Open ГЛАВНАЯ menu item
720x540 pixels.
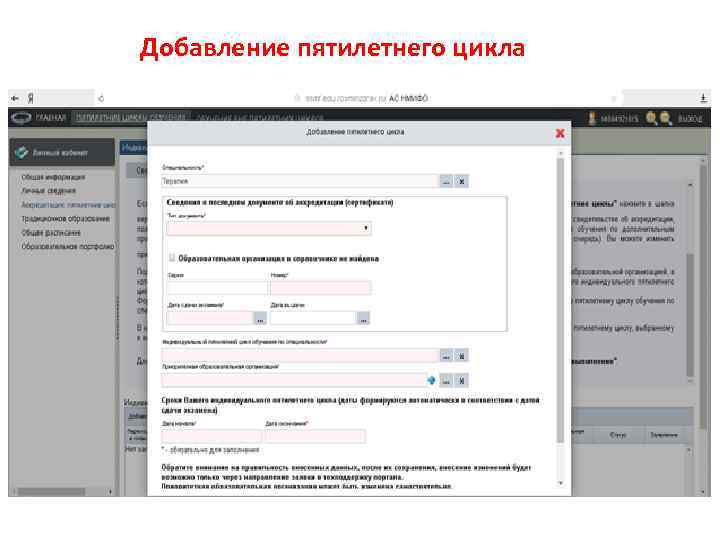point(51,118)
